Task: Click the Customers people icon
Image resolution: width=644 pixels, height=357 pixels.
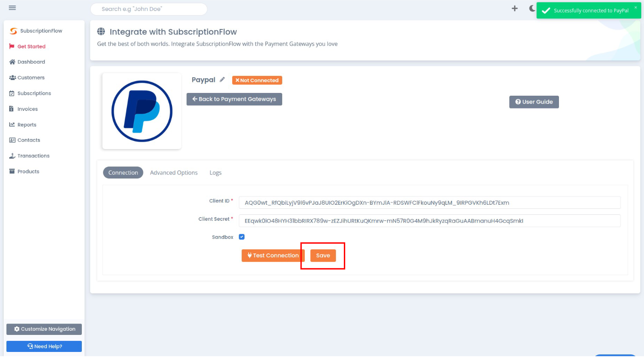Action: pyautogui.click(x=12, y=78)
